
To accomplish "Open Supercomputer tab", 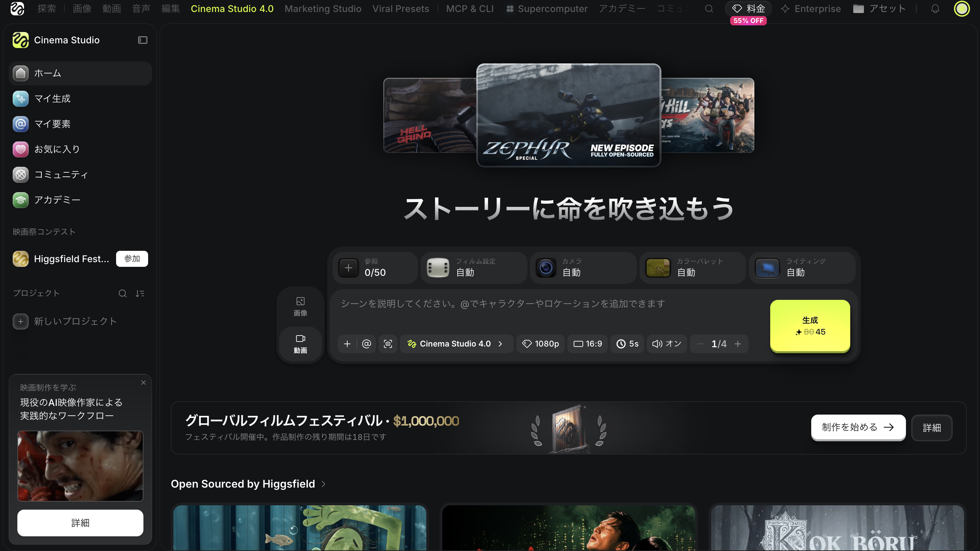I will [x=547, y=8].
